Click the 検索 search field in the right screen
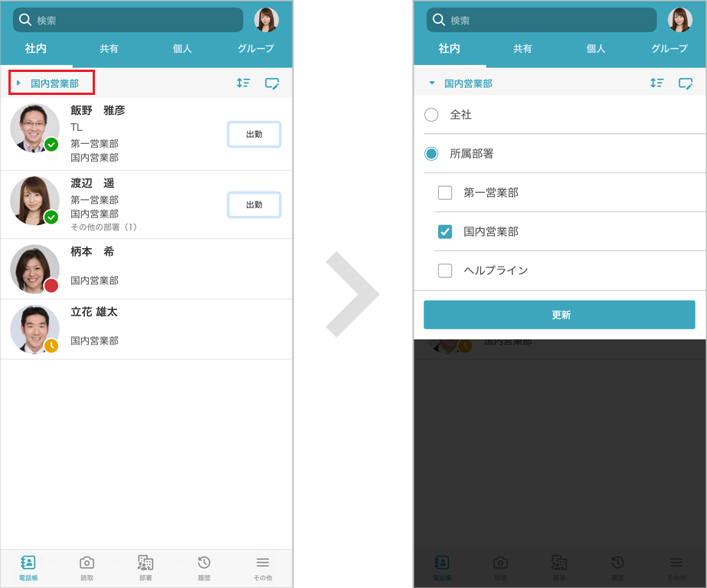The height and width of the screenshot is (588, 707). point(542,20)
